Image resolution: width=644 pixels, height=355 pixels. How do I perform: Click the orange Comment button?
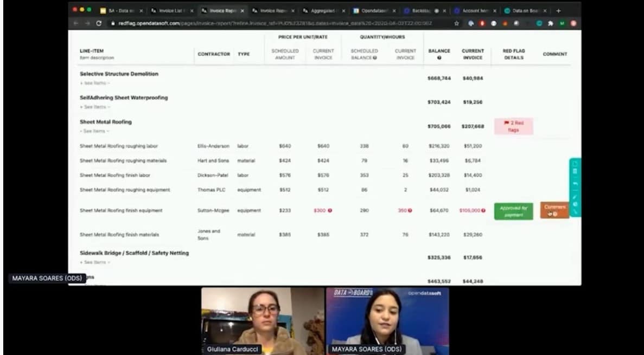(x=554, y=210)
